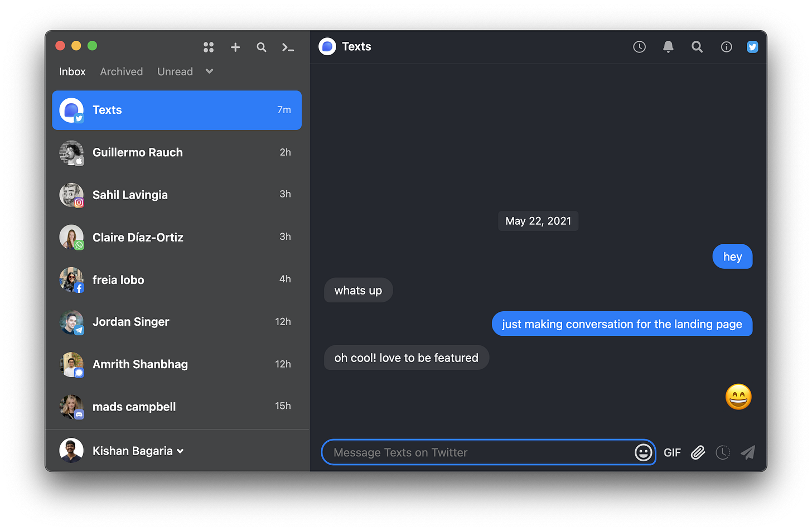Click freia lobo's avatar with Facebook badge
The height and width of the screenshot is (531, 812).
coord(71,279)
